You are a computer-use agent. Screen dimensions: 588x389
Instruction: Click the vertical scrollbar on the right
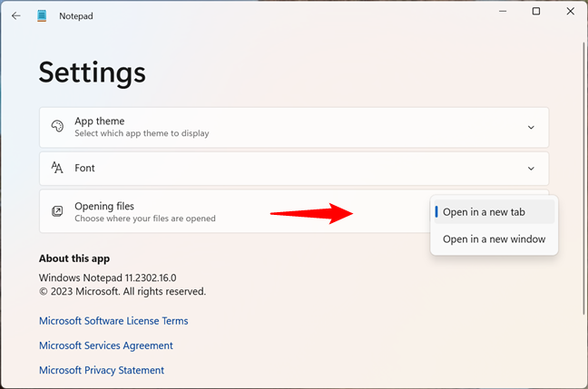(583, 178)
